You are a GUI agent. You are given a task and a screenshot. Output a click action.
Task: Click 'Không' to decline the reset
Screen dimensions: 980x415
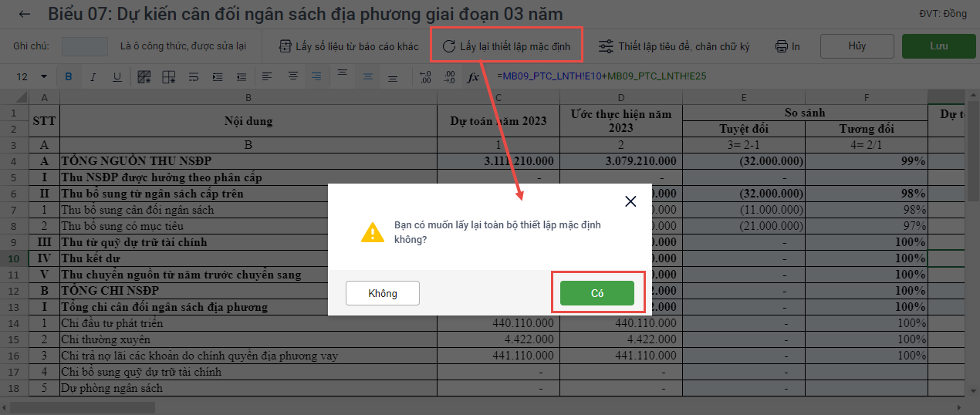pos(383,293)
